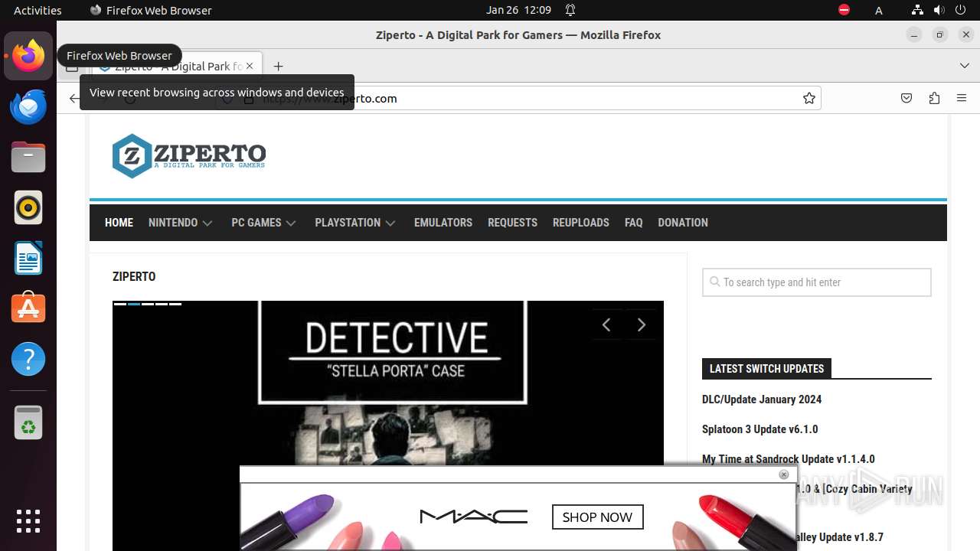This screenshot has width=980, height=551.
Task: Show next slide in slider
Action: (x=642, y=325)
